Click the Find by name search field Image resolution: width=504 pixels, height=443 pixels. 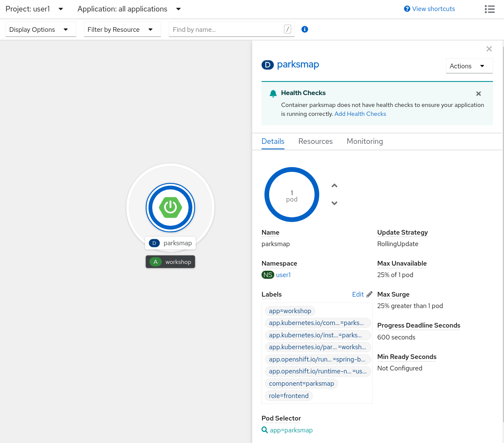pyautogui.click(x=227, y=29)
